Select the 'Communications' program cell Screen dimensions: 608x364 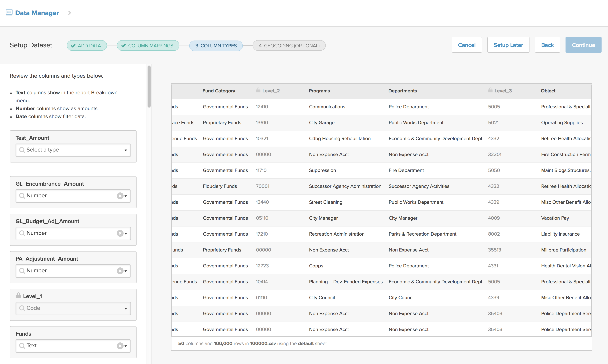point(327,107)
